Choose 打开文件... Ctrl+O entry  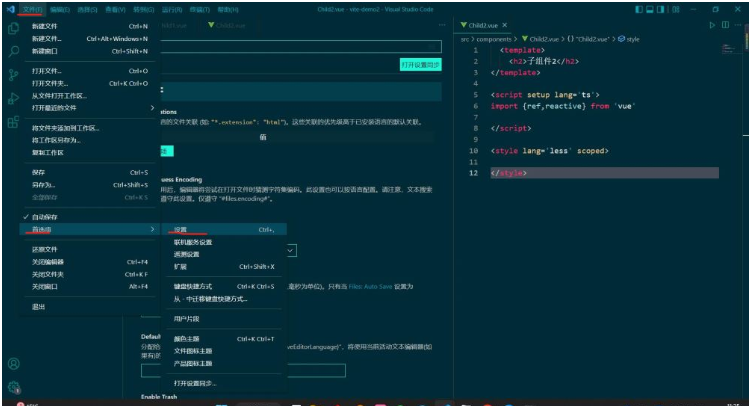point(89,71)
